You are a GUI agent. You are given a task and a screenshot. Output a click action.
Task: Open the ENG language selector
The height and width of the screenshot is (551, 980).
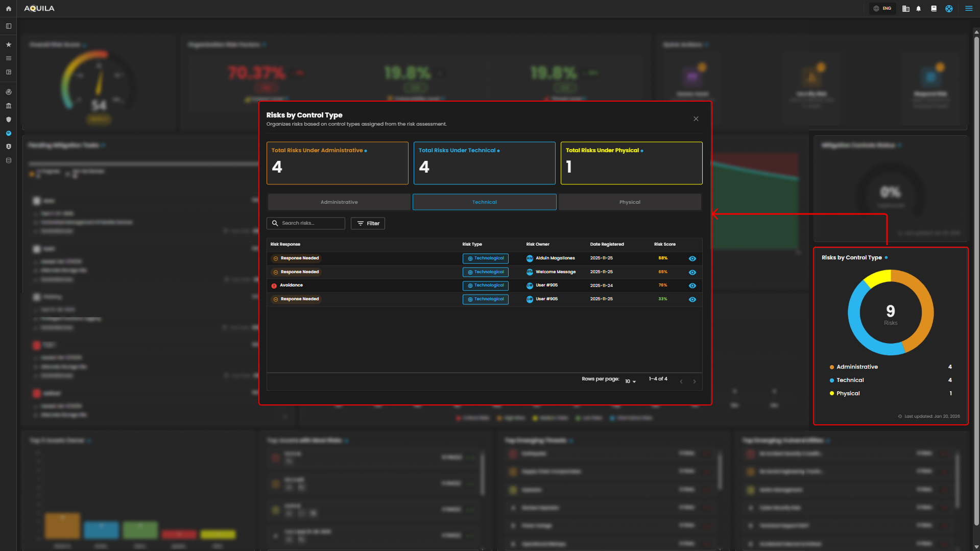(x=882, y=9)
